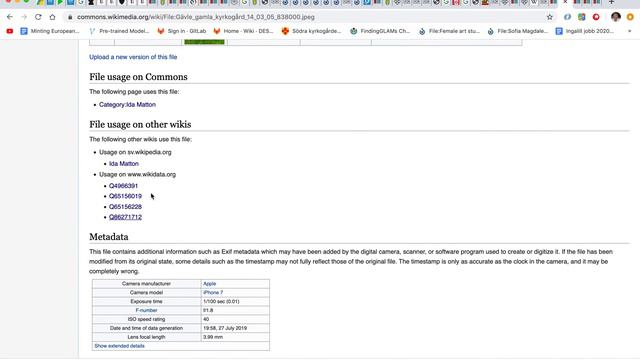Open Wikidata item Q4986391
The image size is (640, 360).
click(x=123, y=186)
